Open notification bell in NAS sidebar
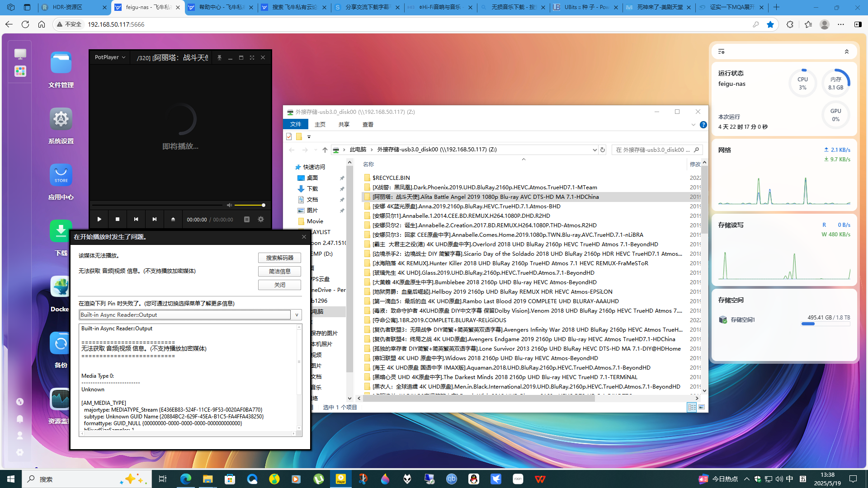The width and height of the screenshot is (868, 488). [x=20, y=419]
